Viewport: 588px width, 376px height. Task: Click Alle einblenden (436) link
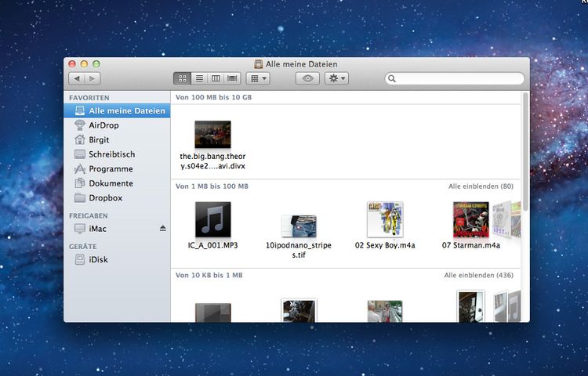[x=478, y=276]
